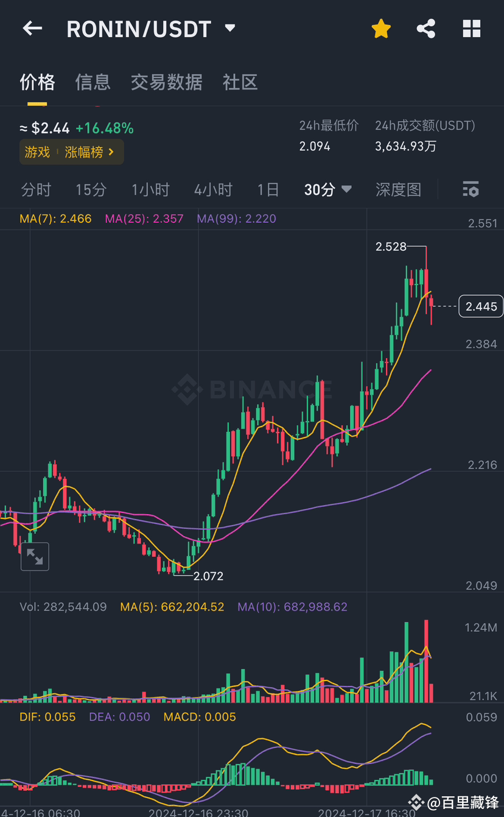Enable the 深度图 depth chart view

click(399, 189)
